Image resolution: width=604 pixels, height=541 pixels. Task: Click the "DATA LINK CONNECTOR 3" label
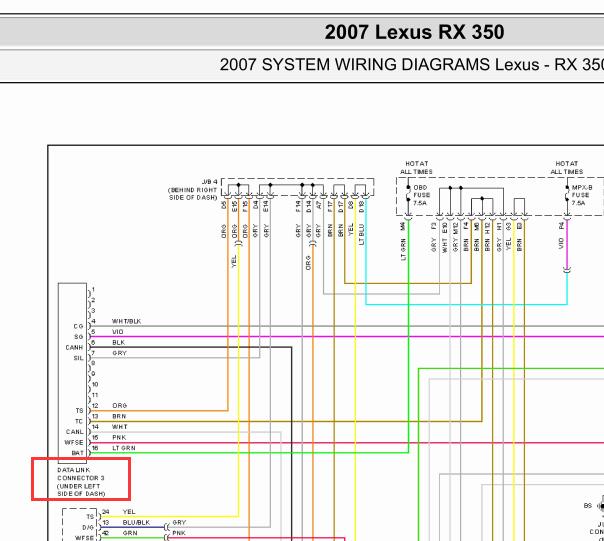81,474
